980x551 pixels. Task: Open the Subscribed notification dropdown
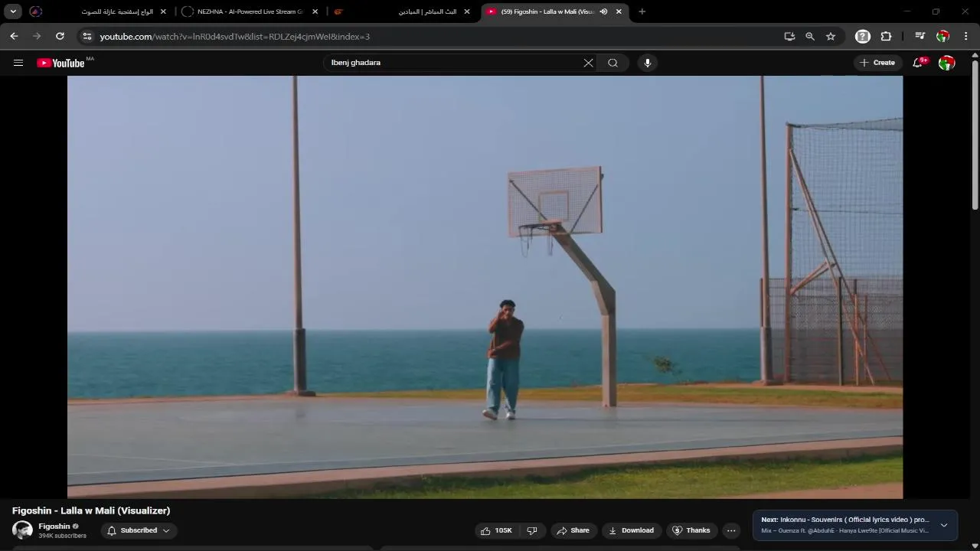click(139, 530)
